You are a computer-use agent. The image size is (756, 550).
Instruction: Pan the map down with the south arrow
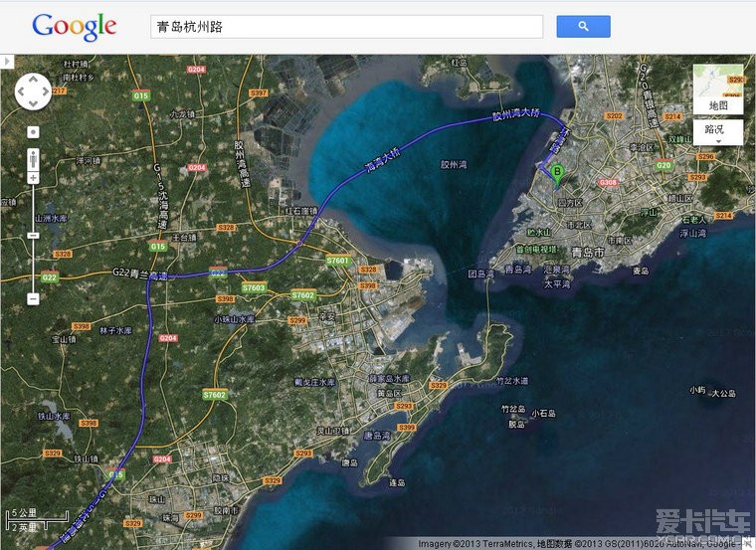33,103
